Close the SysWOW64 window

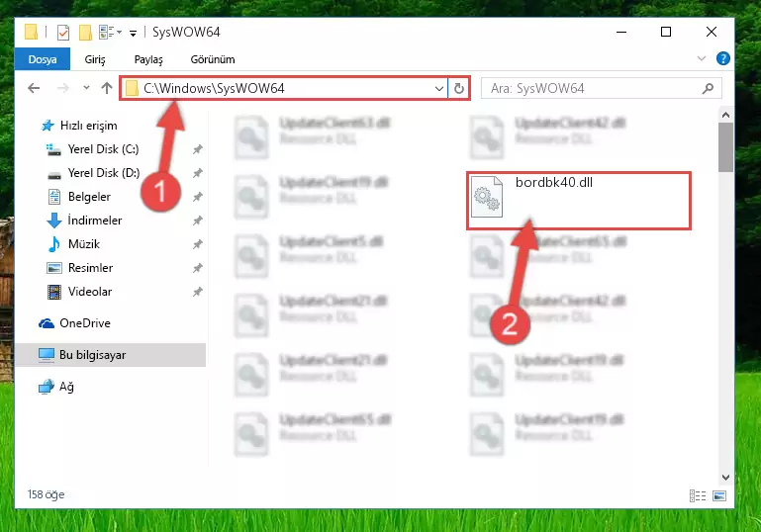coord(711,32)
